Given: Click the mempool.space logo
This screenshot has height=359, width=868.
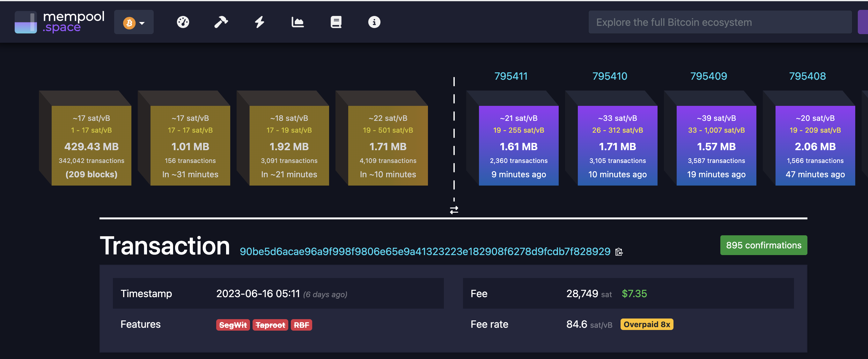Looking at the screenshot, I should coord(60,22).
